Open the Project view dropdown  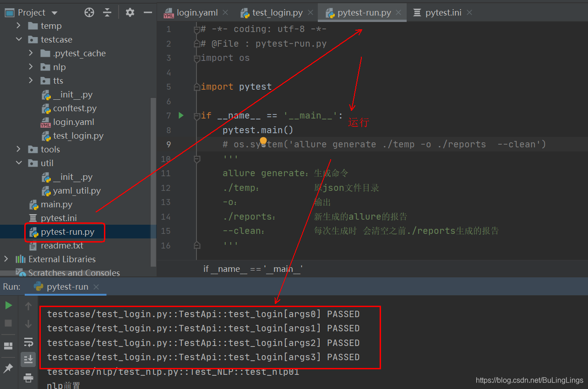[x=55, y=13]
